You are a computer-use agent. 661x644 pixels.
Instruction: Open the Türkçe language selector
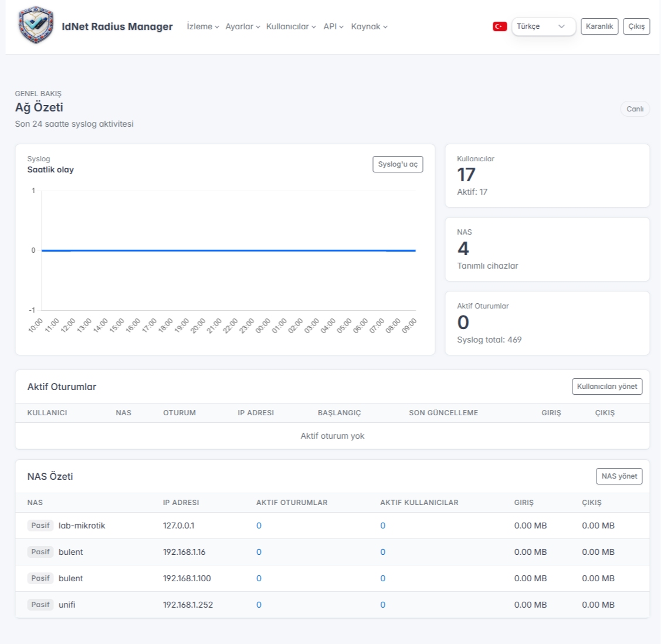coord(543,26)
